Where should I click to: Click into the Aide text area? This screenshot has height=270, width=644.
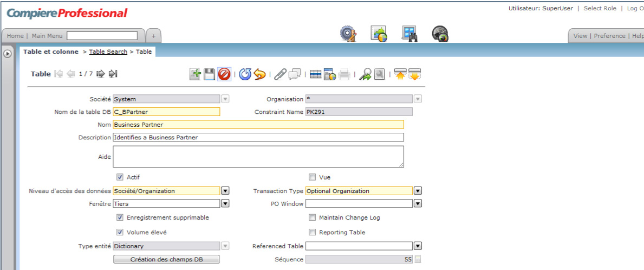(258, 156)
